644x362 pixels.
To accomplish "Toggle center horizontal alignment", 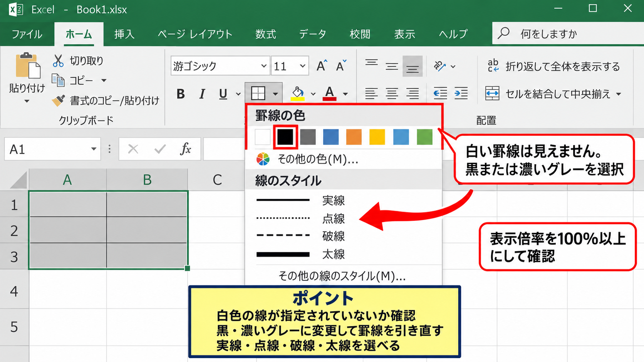I will (x=392, y=93).
